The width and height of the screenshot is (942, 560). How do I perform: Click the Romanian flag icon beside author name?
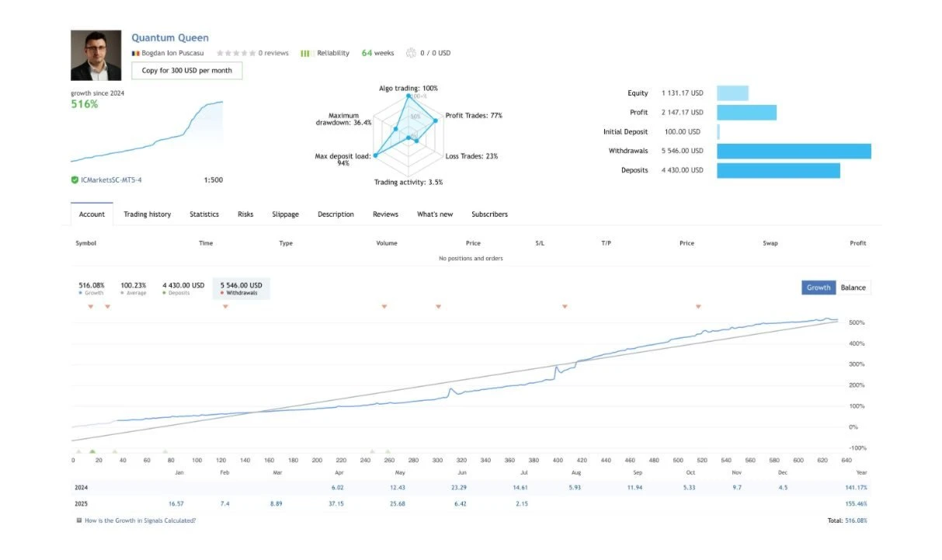click(x=135, y=54)
